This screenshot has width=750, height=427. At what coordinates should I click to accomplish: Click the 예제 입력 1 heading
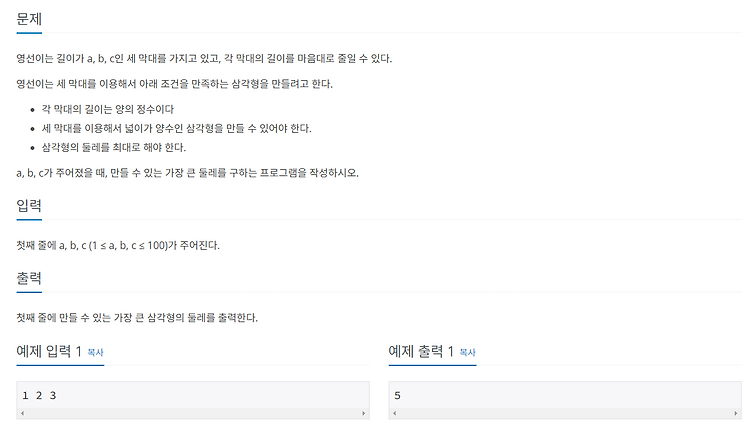point(49,351)
